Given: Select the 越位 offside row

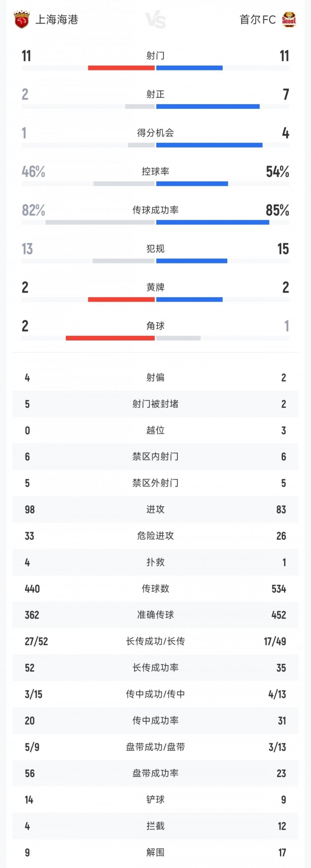Looking at the screenshot, I should click(x=155, y=430).
